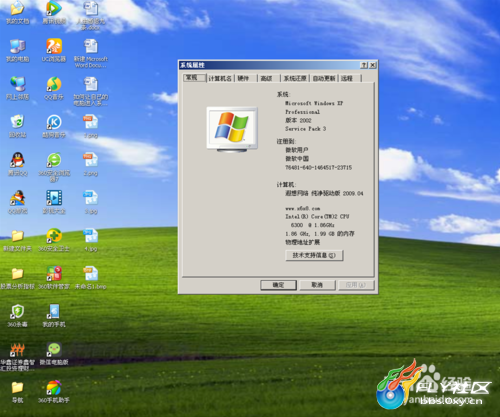Screen dimensions: 500x417
Task: Select the Tencent QQ penguin icon
Action: coord(18,160)
